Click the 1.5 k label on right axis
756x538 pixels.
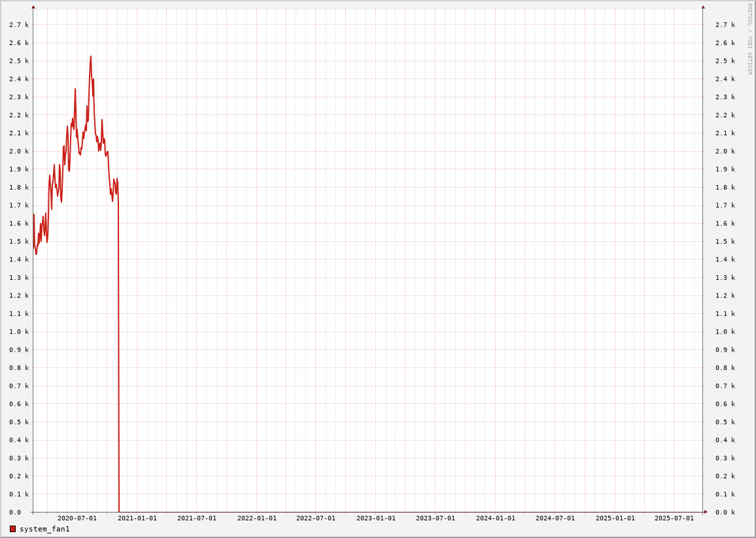(725, 241)
